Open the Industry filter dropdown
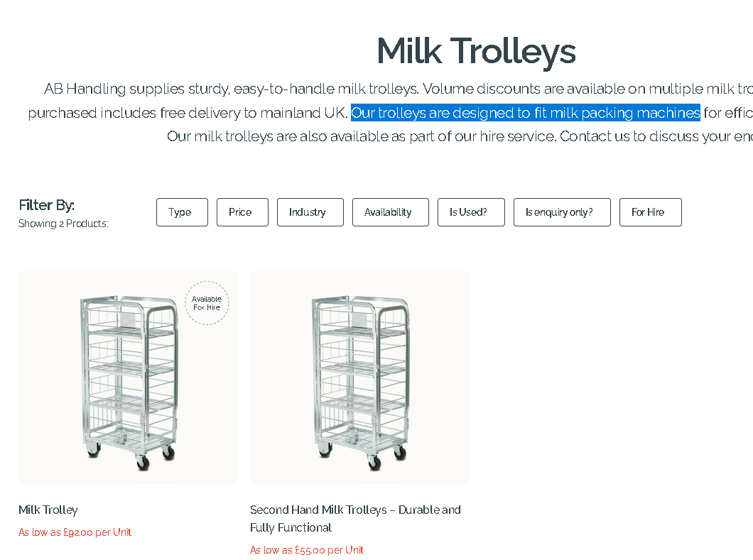Viewport: 753px width, 560px height. [310, 212]
